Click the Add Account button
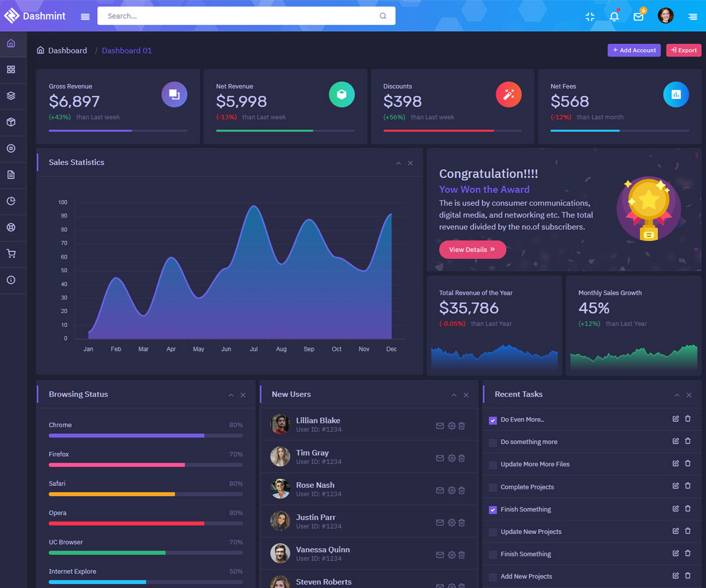The height and width of the screenshot is (588, 706). point(634,51)
